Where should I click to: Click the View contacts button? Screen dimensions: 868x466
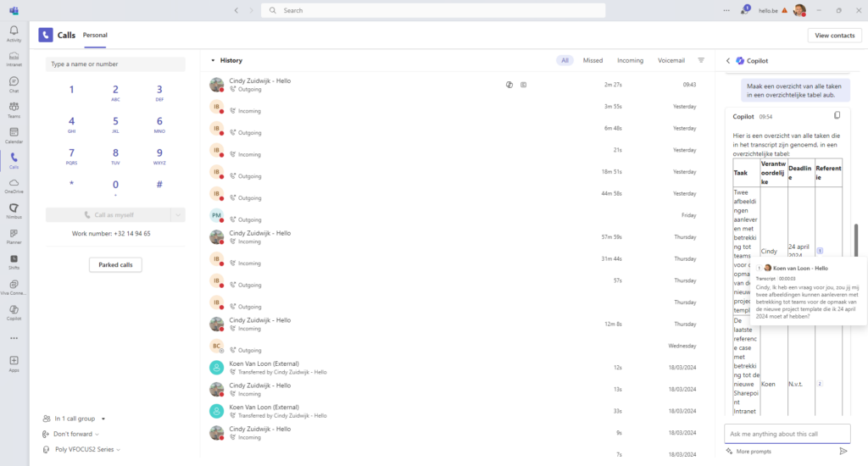point(834,36)
